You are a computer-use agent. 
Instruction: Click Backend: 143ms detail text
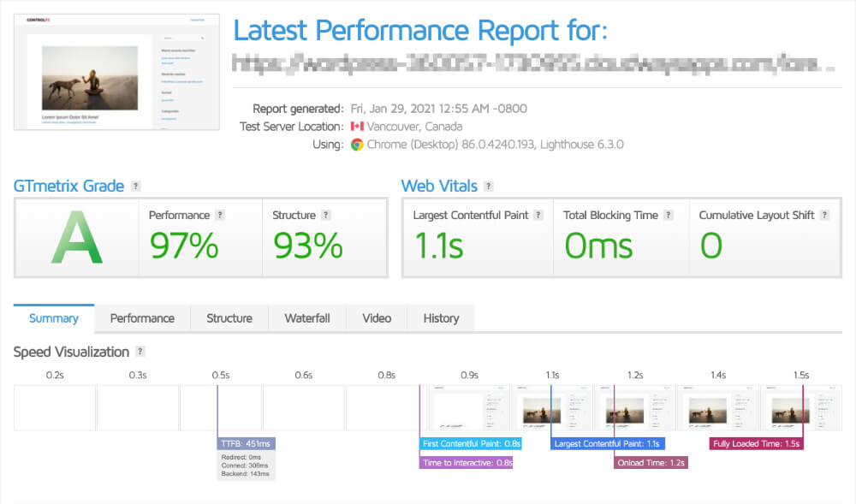click(245, 473)
